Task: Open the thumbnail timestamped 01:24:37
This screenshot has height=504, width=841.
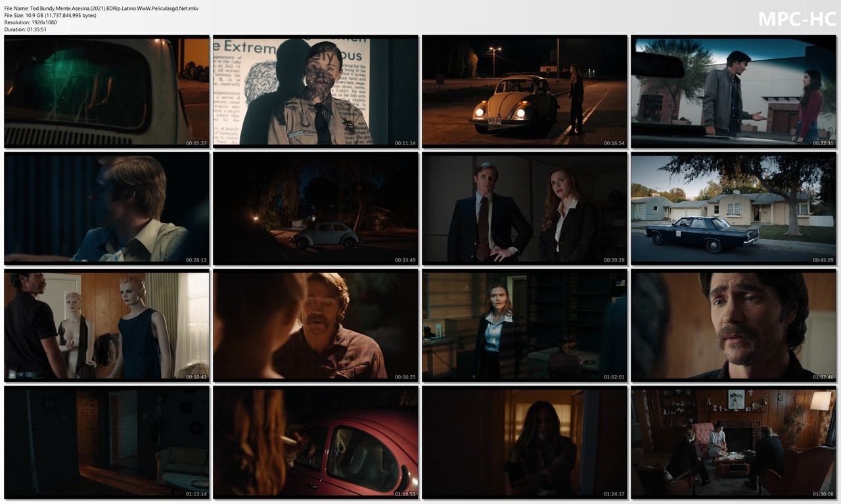Action: pyautogui.click(x=524, y=442)
